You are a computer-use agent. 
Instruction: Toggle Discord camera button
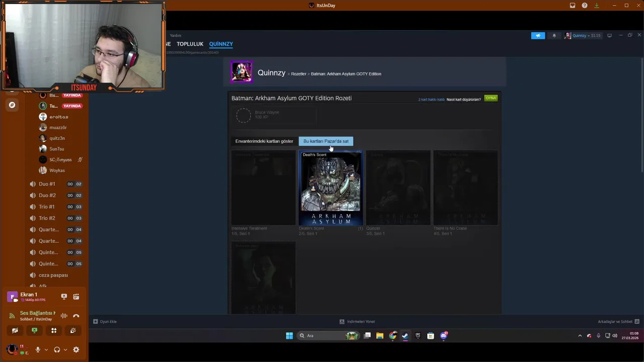click(15, 330)
